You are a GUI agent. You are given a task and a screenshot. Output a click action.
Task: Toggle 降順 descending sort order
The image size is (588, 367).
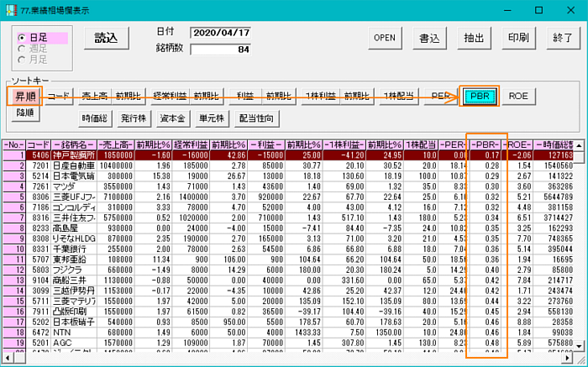(x=25, y=113)
